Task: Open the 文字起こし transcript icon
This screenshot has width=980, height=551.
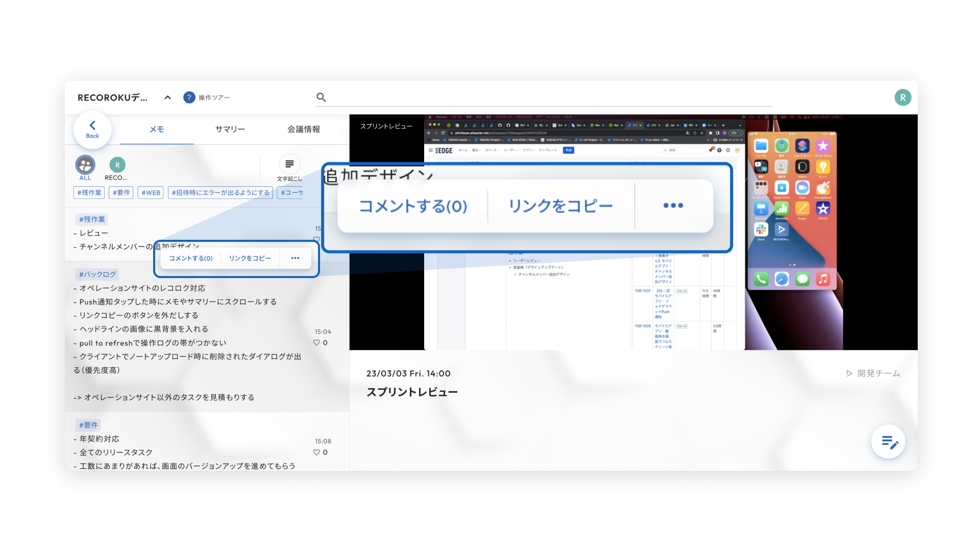Action: pyautogui.click(x=289, y=164)
